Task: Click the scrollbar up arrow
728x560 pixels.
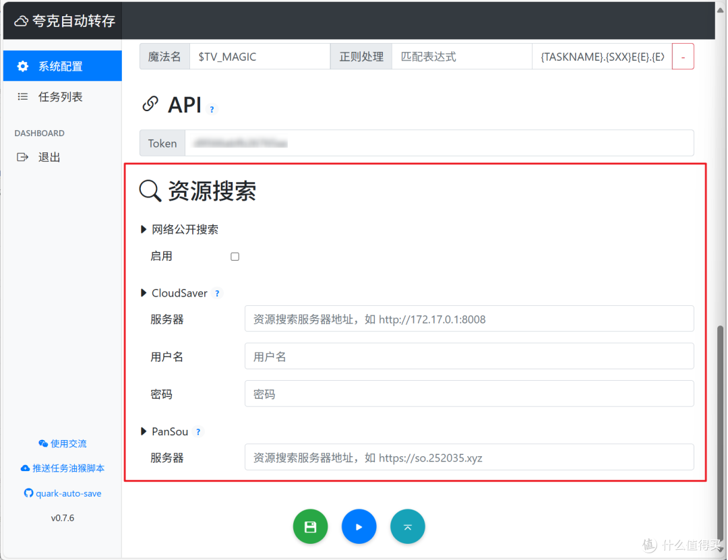Action: [x=720, y=10]
